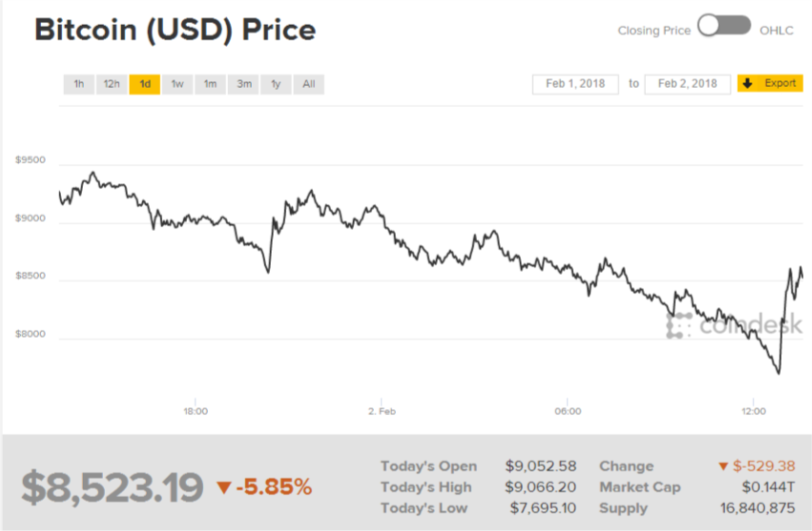This screenshot has width=812, height=531.
Task: Select the 1d time range
Action: (145, 84)
